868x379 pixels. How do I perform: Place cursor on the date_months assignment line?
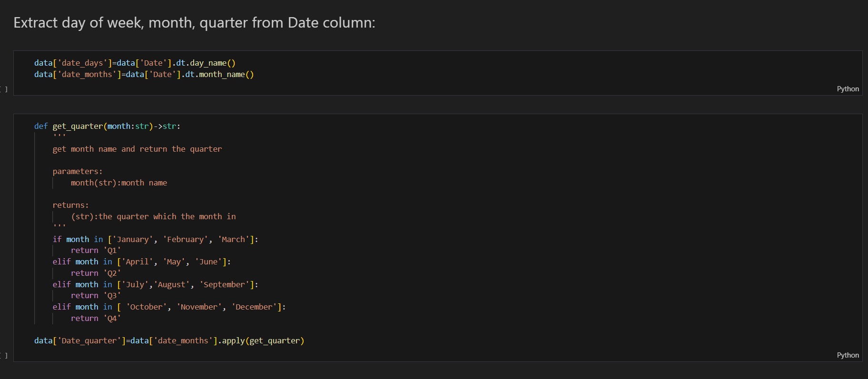click(x=144, y=75)
